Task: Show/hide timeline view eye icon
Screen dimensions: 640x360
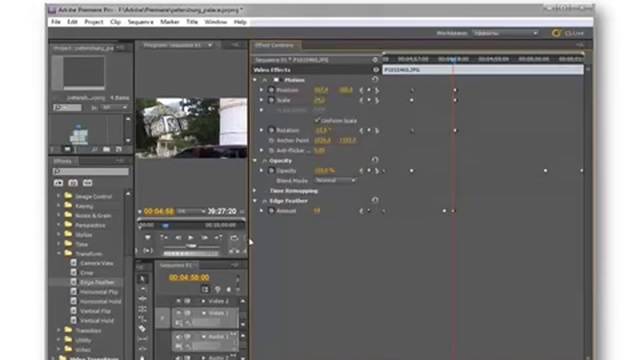Action: tap(375, 60)
